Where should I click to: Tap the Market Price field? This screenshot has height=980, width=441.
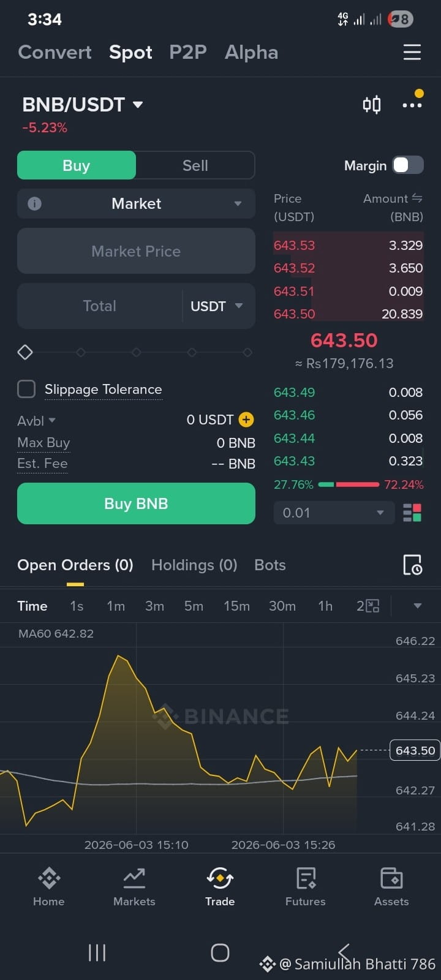[x=136, y=251]
